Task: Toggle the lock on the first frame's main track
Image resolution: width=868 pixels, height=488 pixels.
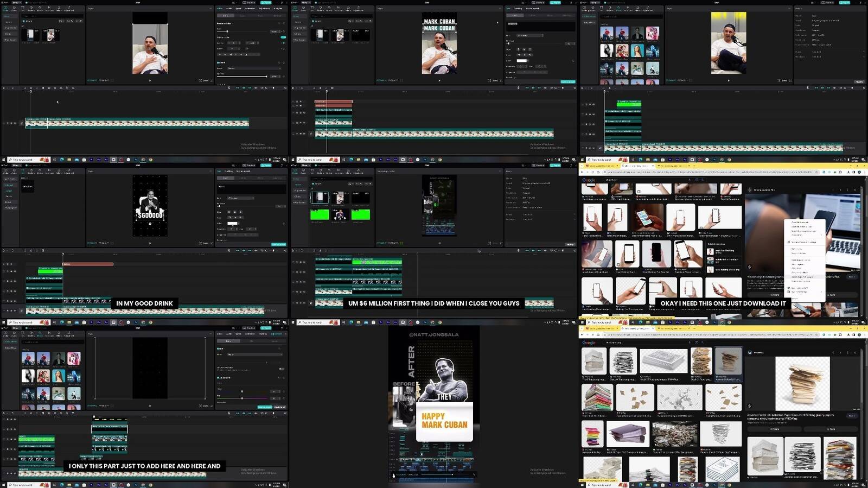Action: tap(8, 123)
